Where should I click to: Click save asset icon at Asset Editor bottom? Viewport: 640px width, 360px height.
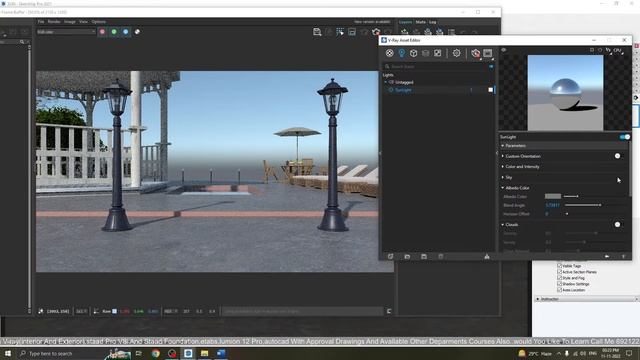[x=424, y=256]
